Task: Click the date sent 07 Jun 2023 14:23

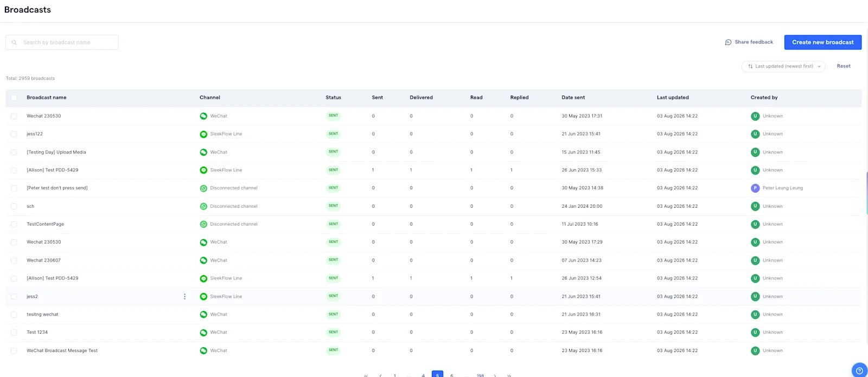Action: pos(582,260)
